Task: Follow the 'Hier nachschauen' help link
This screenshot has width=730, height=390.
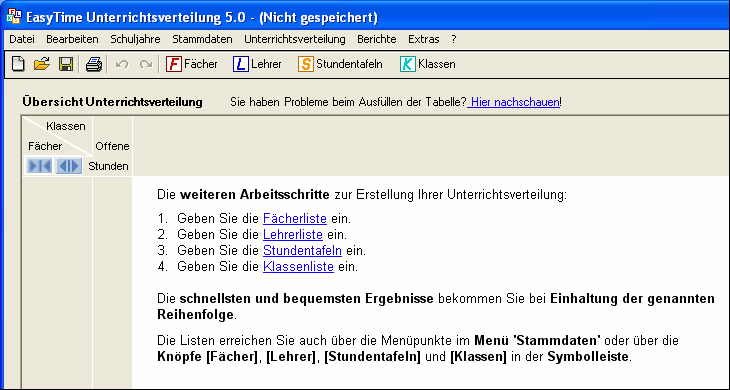Action: point(514,102)
